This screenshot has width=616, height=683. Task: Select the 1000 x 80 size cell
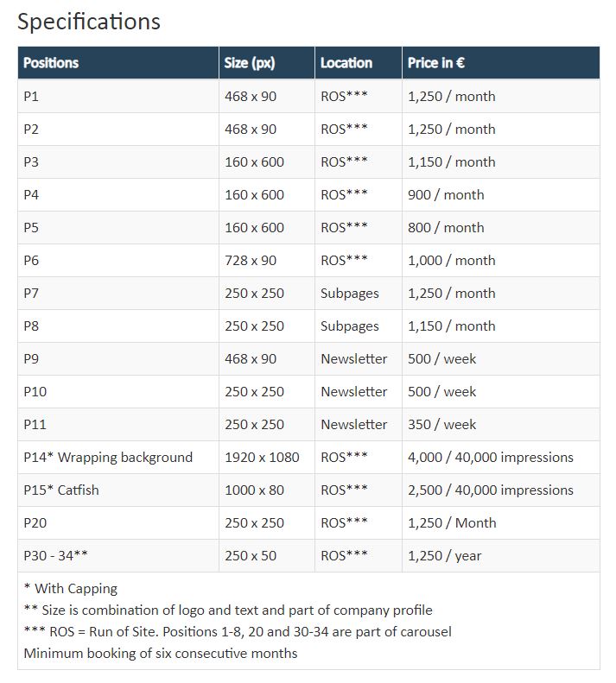click(x=254, y=490)
